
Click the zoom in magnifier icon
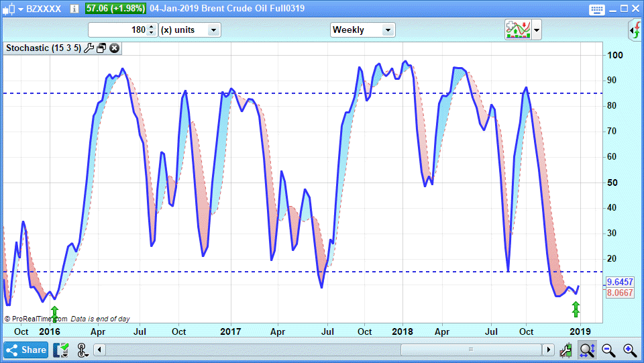tap(630, 350)
